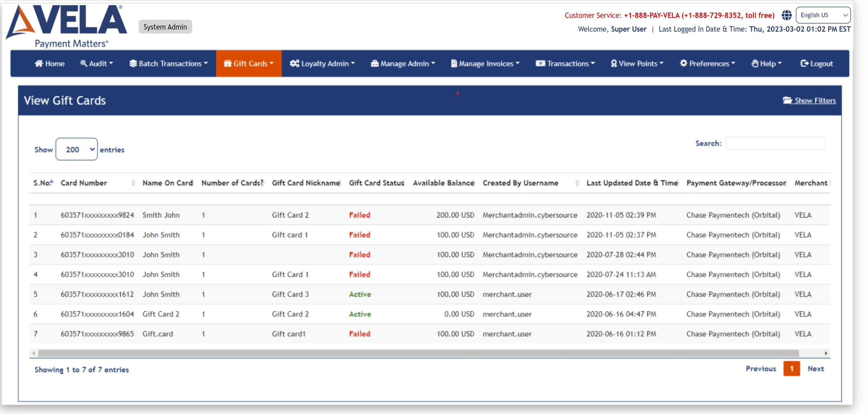Image resolution: width=868 pixels, height=414 pixels.
Task: Open the Show entries count dropdown
Action: [x=76, y=149]
